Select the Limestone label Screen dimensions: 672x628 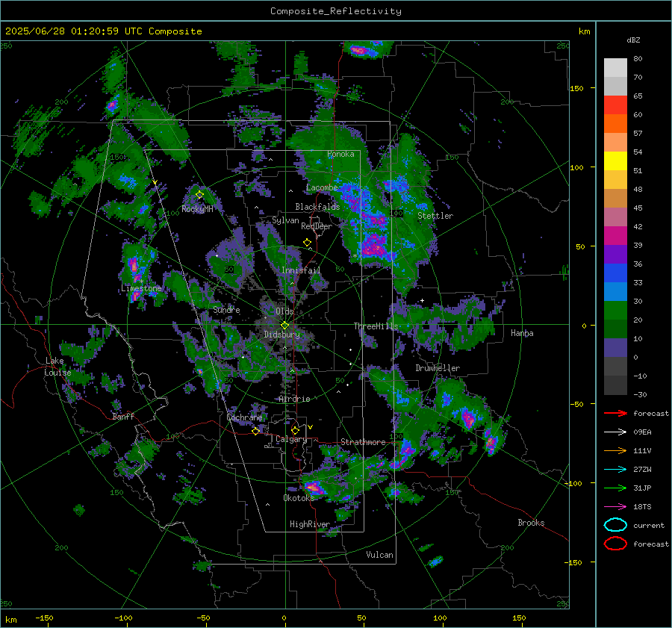pos(141,288)
